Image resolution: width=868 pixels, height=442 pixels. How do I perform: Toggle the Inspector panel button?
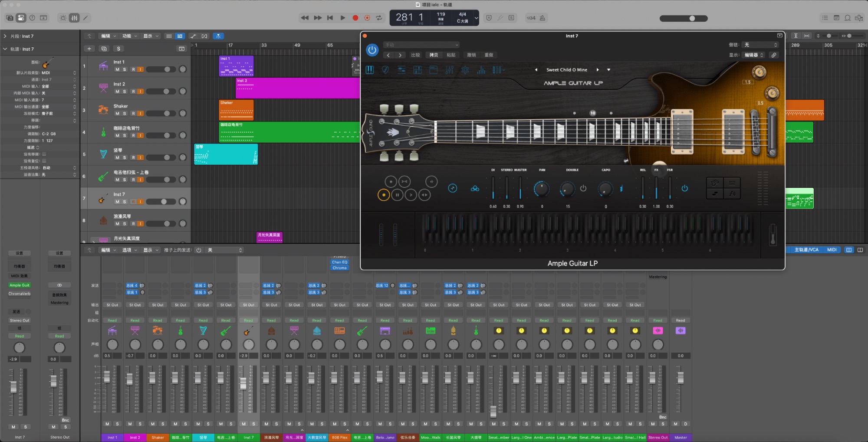pyautogui.click(x=21, y=18)
